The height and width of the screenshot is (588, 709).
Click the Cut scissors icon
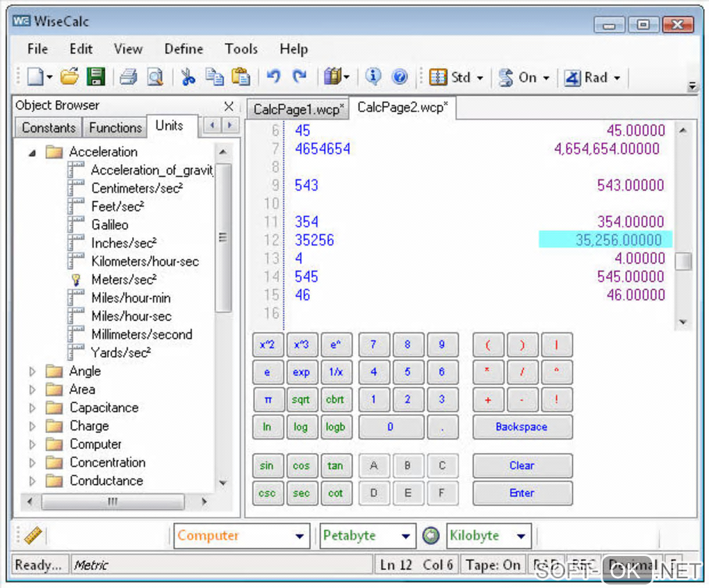(188, 77)
